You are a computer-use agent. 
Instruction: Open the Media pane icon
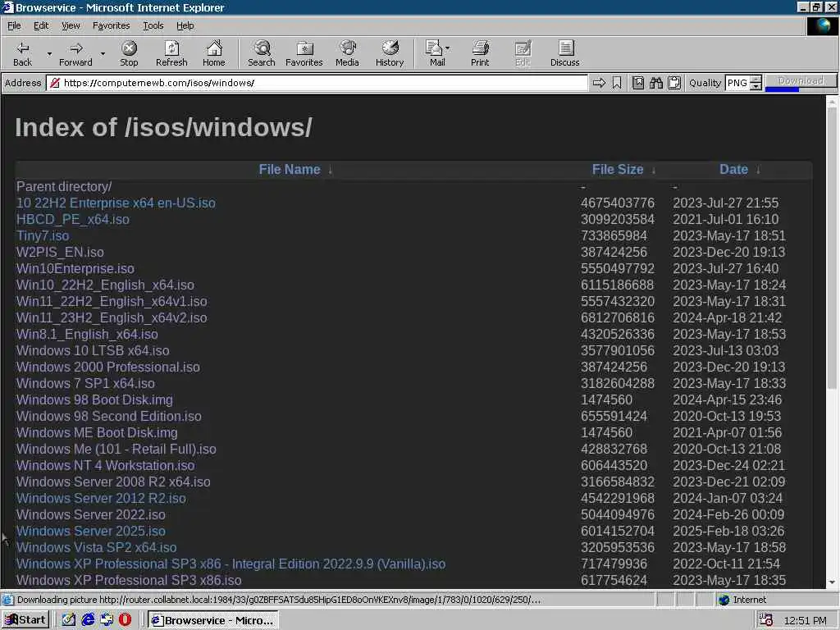click(347, 48)
